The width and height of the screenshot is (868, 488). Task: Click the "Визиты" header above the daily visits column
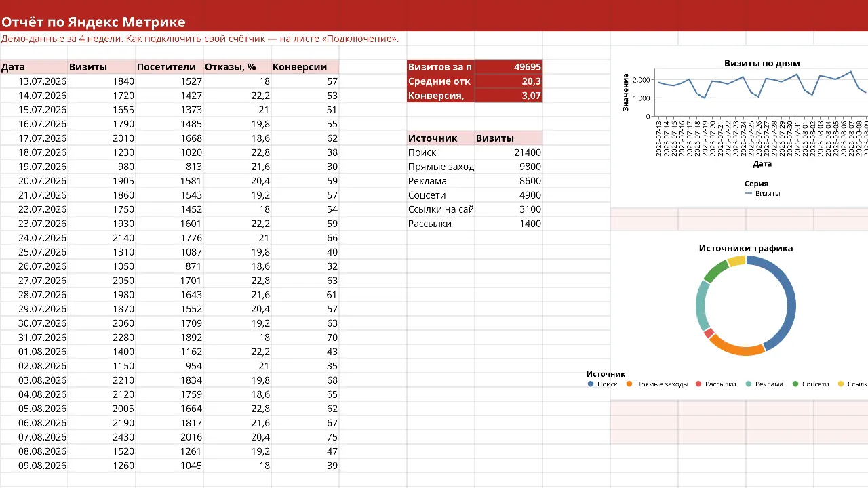click(x=102, y=67)
